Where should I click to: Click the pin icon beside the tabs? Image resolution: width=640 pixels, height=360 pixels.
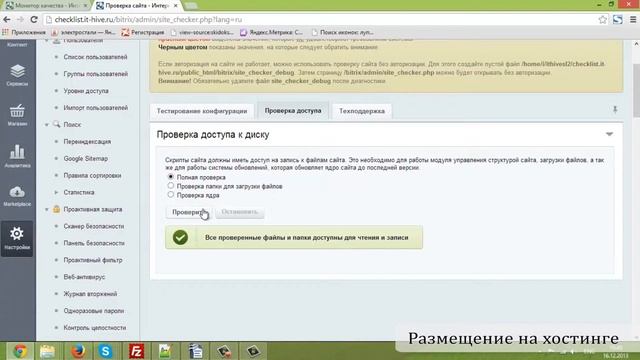click(615, 109)
